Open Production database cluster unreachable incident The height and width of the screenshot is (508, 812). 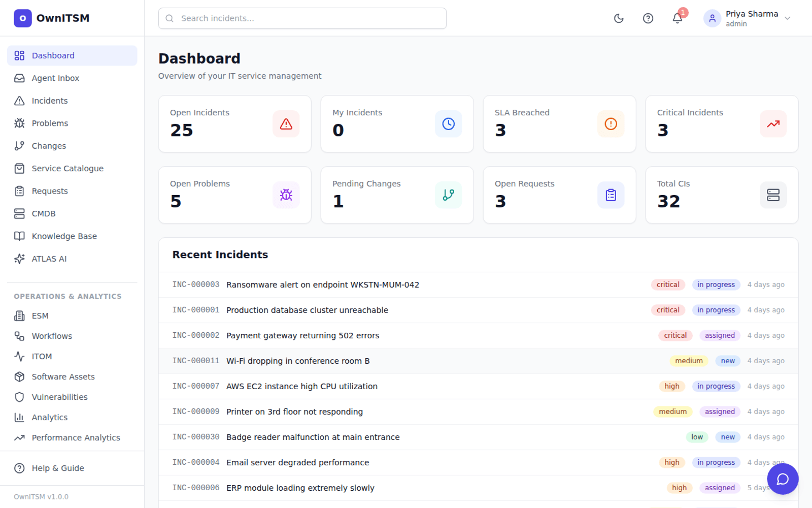[x=478, y=310]
